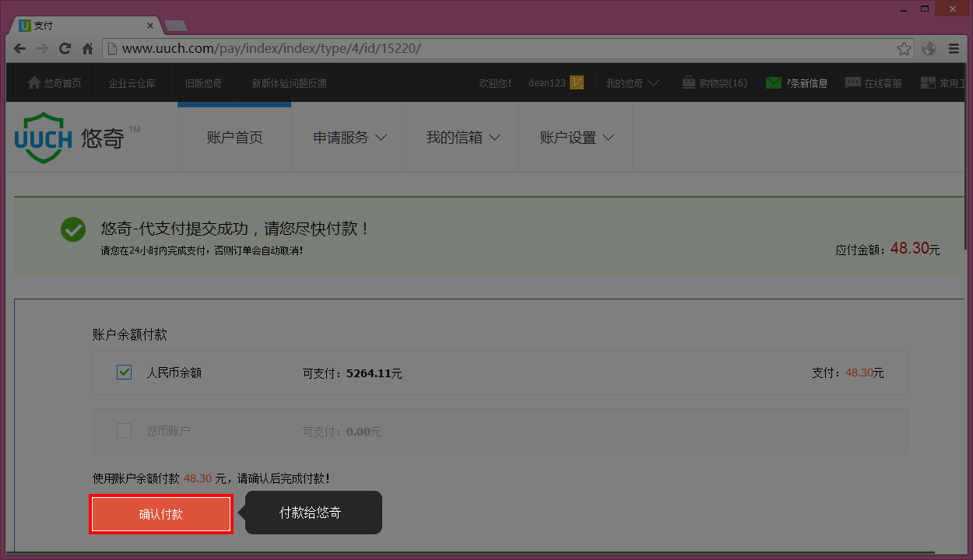Click the VIP badge next to dean123
The image size is (973, 560).
577,82
